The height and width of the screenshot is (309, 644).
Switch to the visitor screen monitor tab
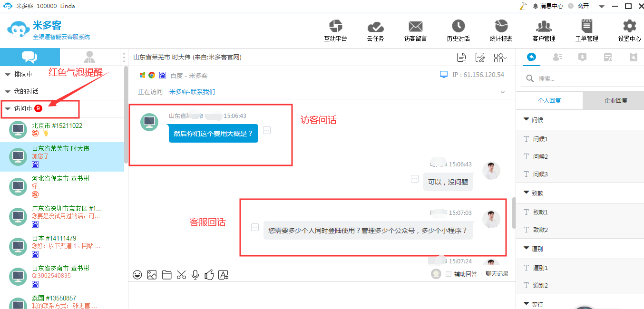point(582,57)
